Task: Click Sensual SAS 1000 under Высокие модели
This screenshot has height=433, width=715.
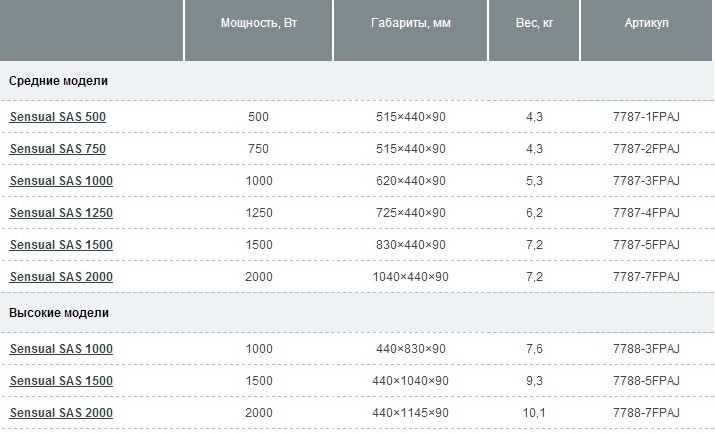Action: [x=61, y=349]
